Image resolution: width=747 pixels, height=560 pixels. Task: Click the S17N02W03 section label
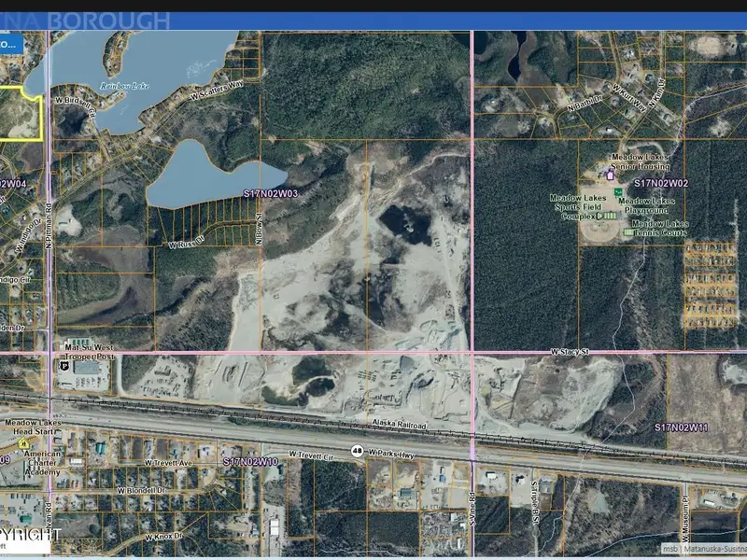271,193
